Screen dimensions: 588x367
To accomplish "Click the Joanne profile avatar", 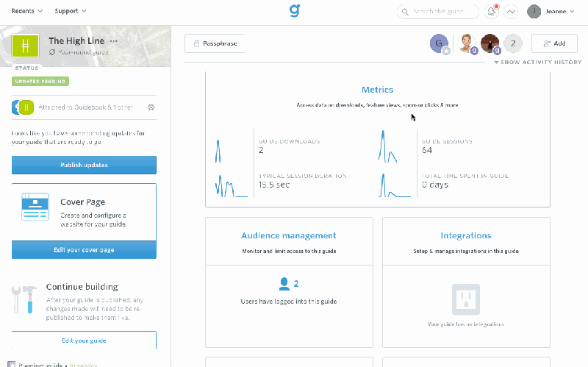I will pos(534,11).
